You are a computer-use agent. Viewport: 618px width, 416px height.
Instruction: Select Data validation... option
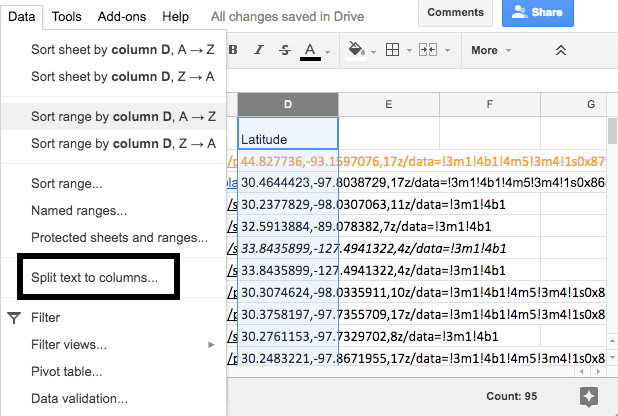114,399
